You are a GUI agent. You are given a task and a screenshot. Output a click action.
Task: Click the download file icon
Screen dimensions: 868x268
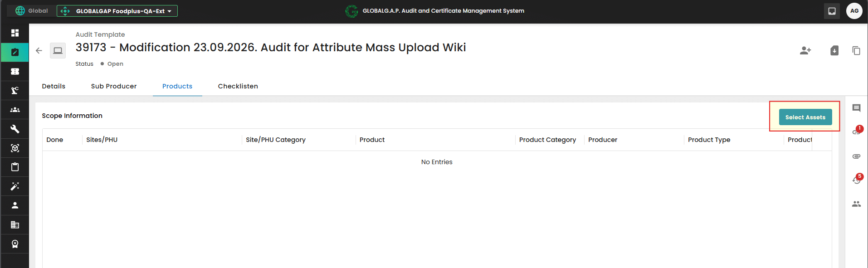tap(834, 50)
